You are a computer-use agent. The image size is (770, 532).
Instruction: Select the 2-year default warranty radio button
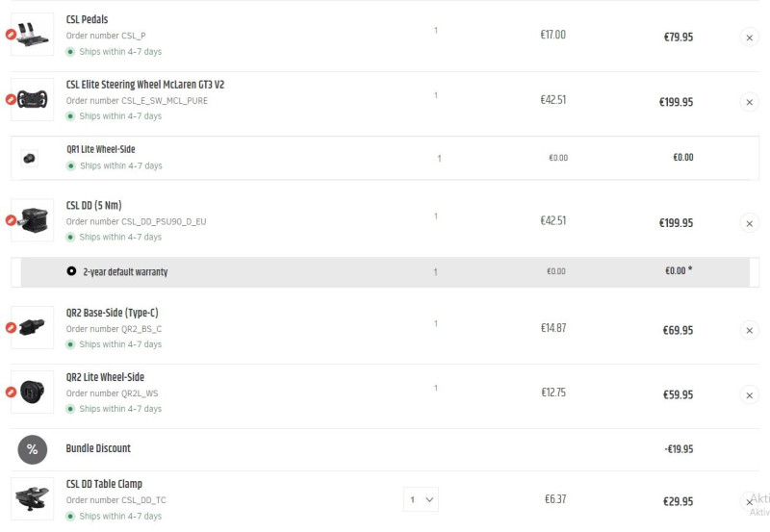pos(71,271)
